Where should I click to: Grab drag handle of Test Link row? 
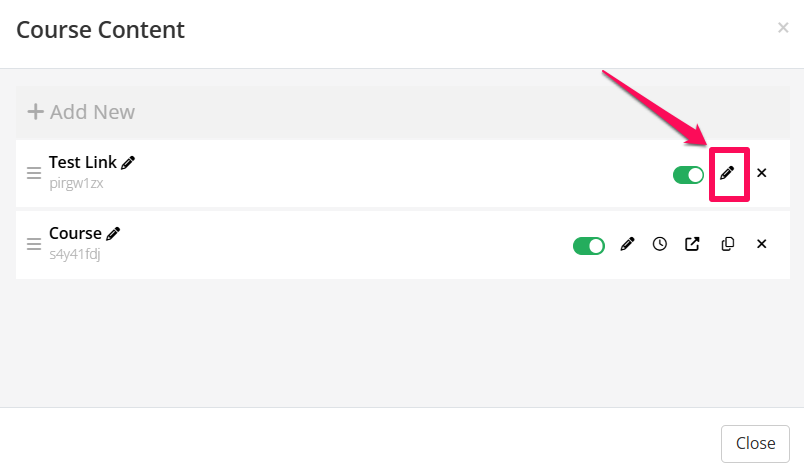[x=34, y=173]
